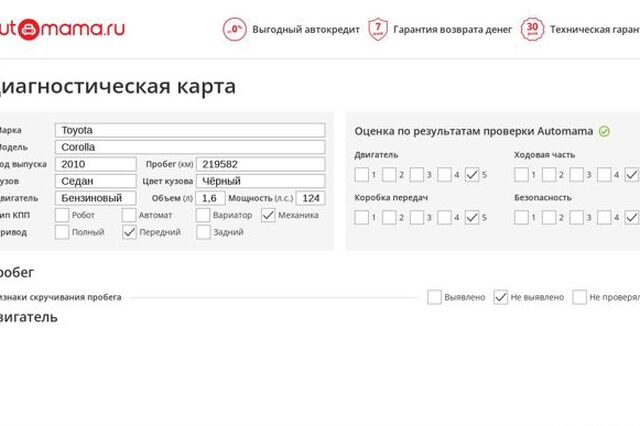This screenshot has height=426, width=640.
Task: Set Безопасность rating to 2
Action: click(x=549, y=217)
